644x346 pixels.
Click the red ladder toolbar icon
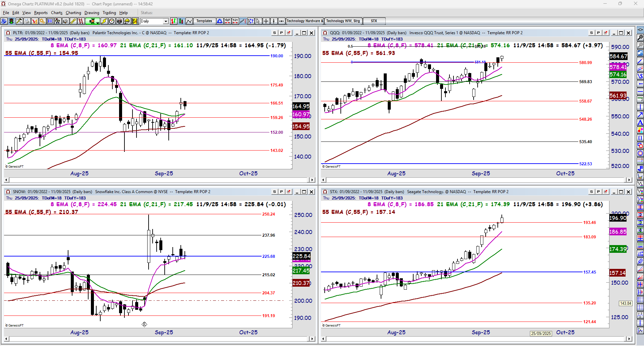point(81,21)
